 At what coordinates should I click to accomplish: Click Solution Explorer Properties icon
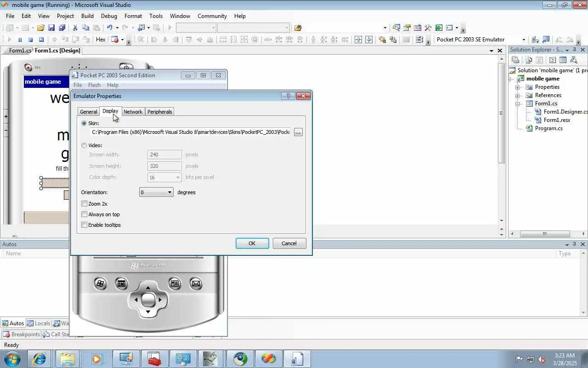coord(515,60)
